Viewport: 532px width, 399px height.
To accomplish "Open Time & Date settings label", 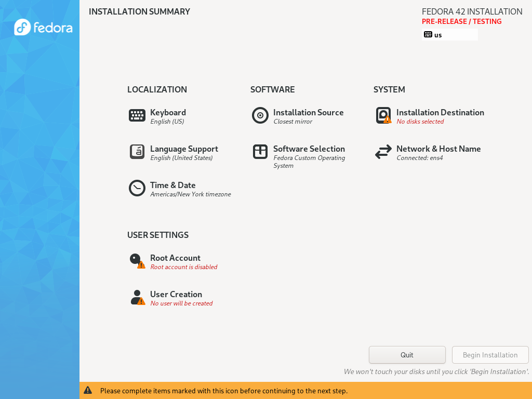I will tap(172, 185).
